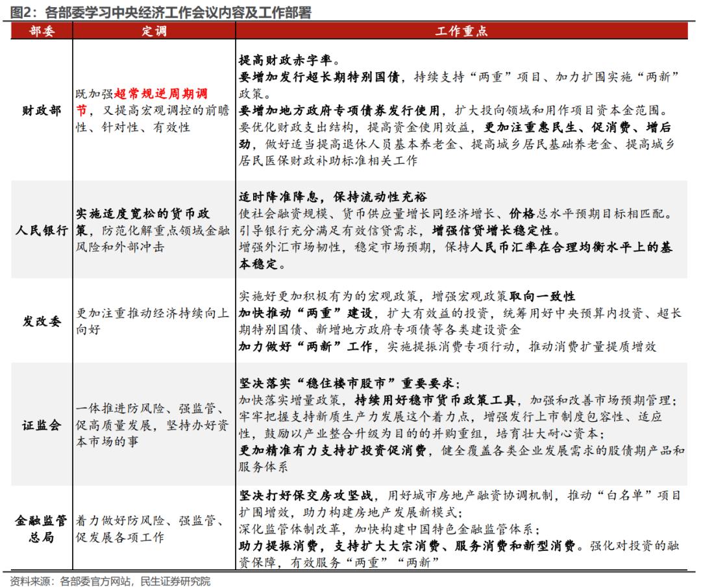Click the bold text '实施适度宽松的货币政'
This screenshot has height=588, width=701.
[153, 214]
